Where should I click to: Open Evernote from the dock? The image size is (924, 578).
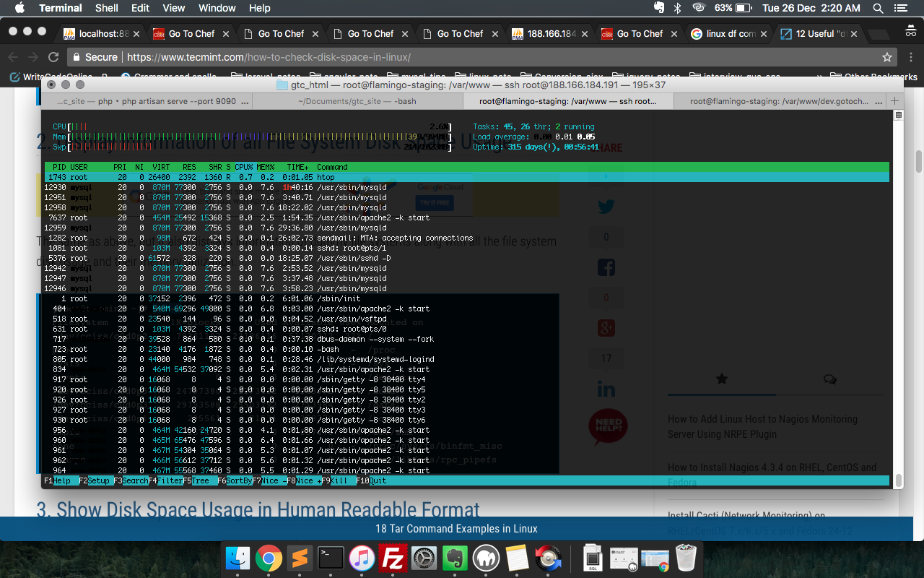(x=455, y=558)
